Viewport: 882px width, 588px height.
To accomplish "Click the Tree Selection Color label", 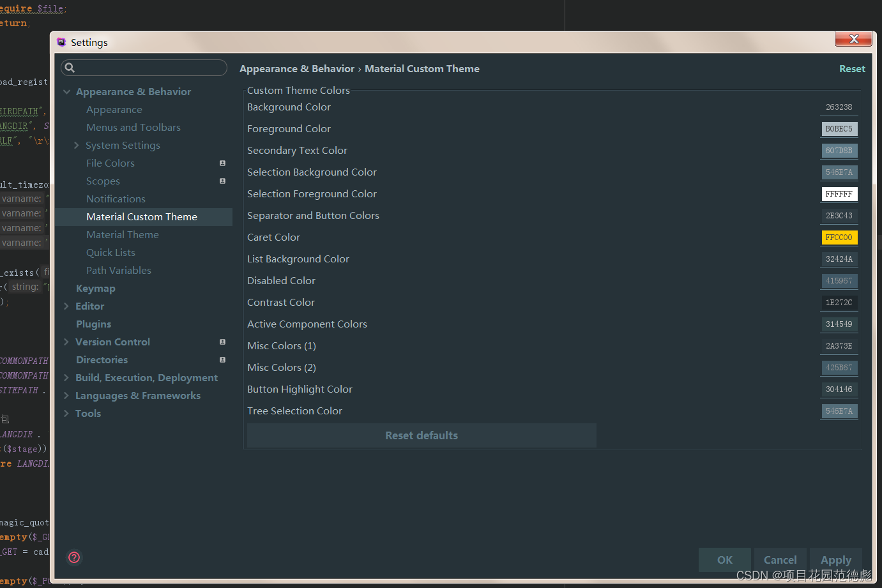I will pyautogui.click(x=294, y=411).
